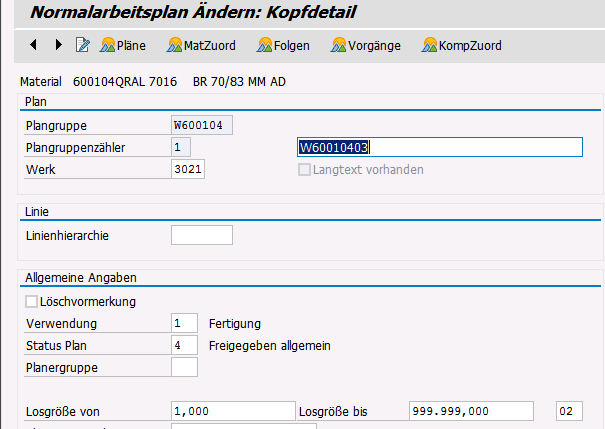The height and width of the screenshot is (429, 605).
Task: Open the Vorgänge operations view
Action: 366,46
